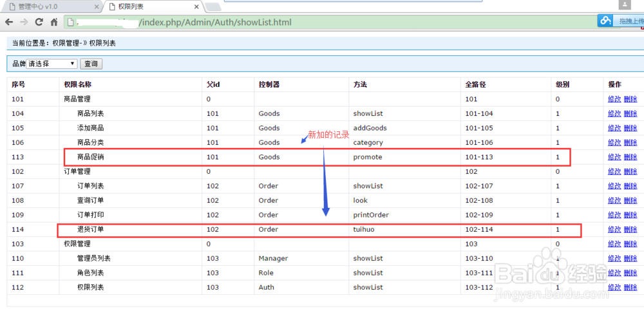Click the 103-110 full path cell

click(479, 258)
